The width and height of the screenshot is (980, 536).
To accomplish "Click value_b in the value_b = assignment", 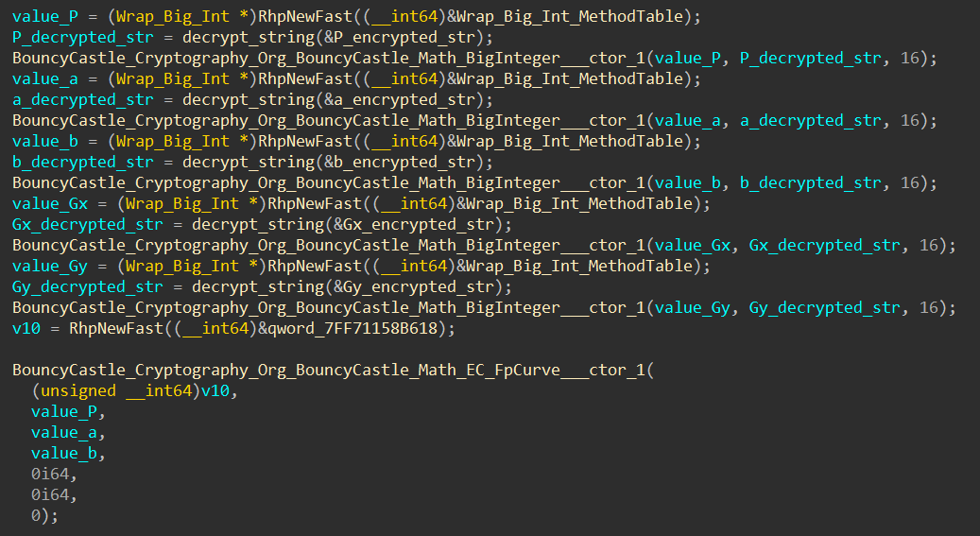I will pos(45,142).
